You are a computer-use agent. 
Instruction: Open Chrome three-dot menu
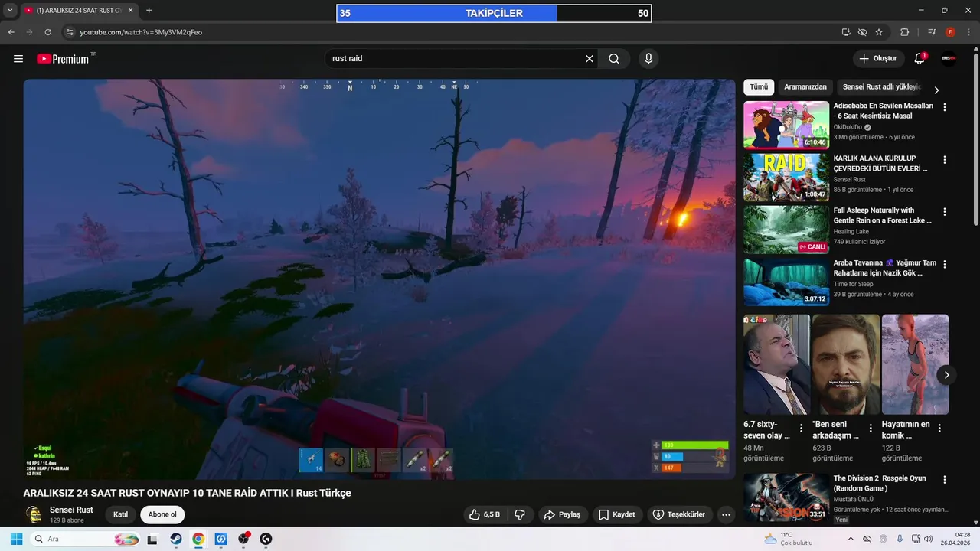pos(969,32)
